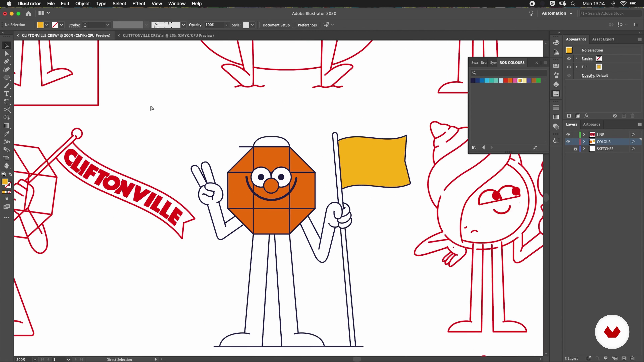644x362 pixels.
Task: Open the Object menu
Action: point(82,4)
